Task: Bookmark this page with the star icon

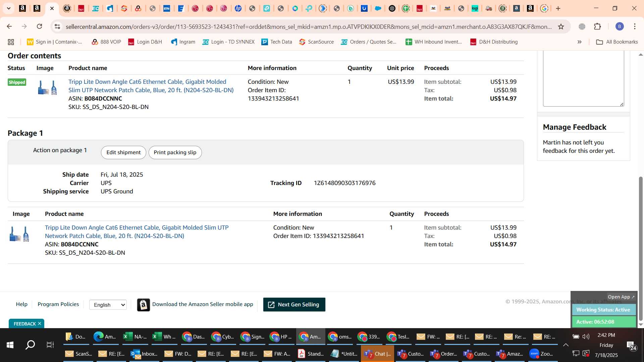Action: [561, 26]
